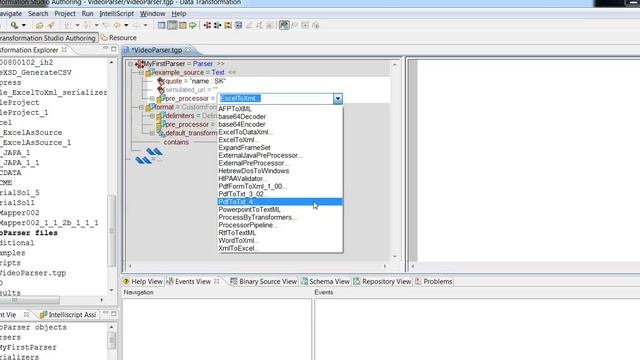640x360 pixels.
Task: Open the dropdown arrow beside the search icon
Action: click(x=24, y=25)
